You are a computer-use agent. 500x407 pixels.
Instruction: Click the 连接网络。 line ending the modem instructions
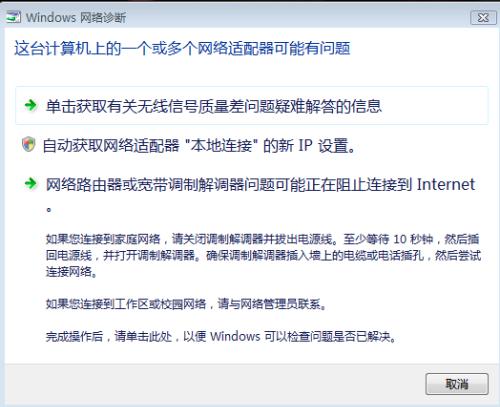71,272
